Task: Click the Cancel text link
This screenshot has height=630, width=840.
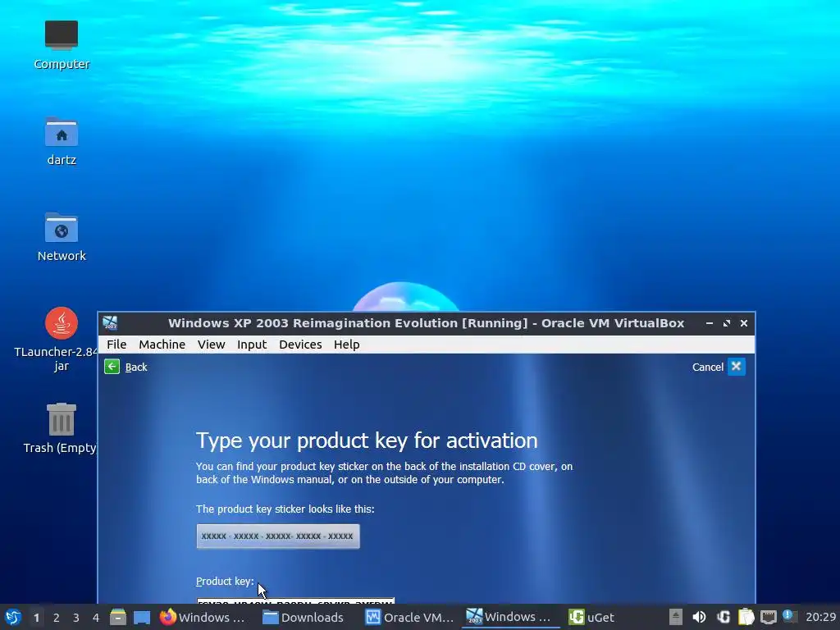Action: point(708,367)
